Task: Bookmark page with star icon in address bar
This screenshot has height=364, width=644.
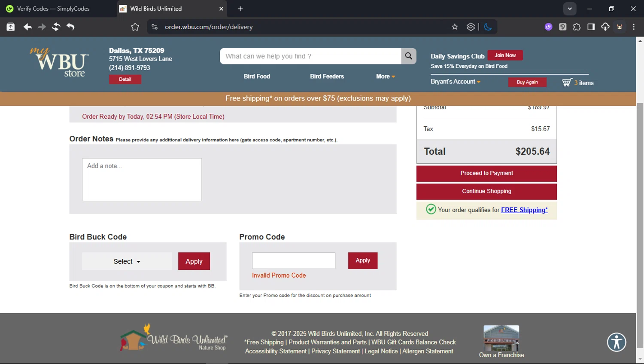Action: point(455,27)
